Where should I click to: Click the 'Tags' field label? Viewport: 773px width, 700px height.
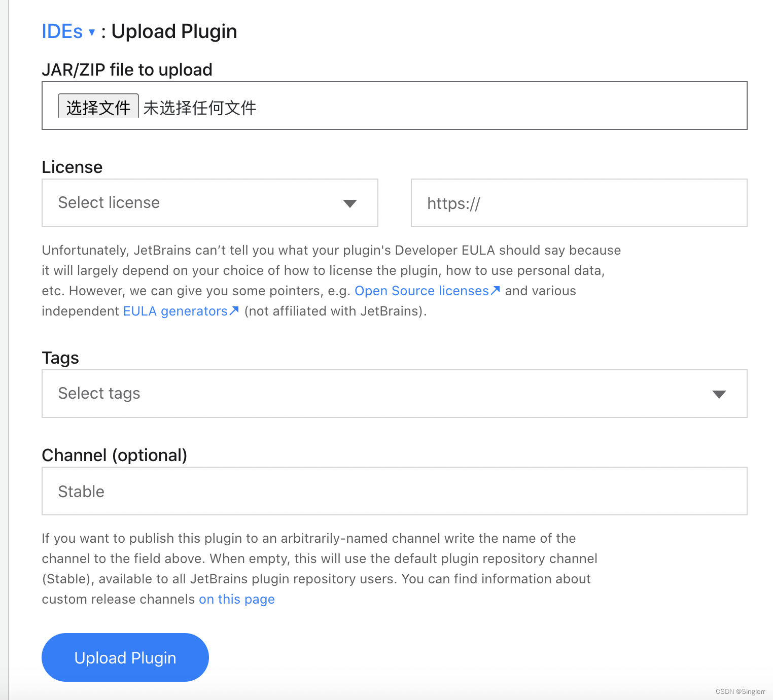point(60,358)
